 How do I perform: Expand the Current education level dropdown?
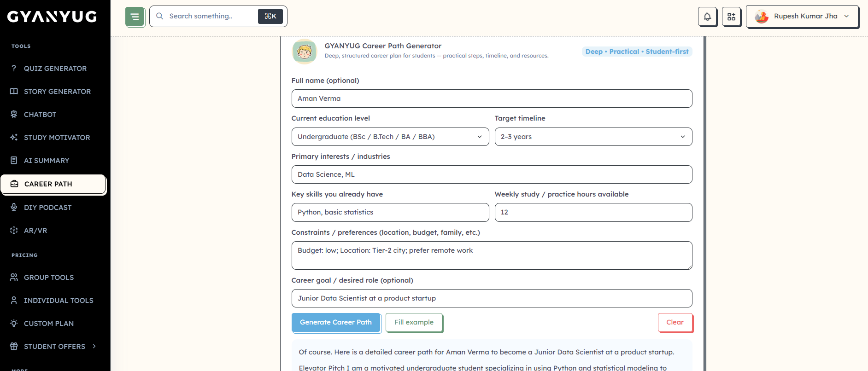[390, 137]
